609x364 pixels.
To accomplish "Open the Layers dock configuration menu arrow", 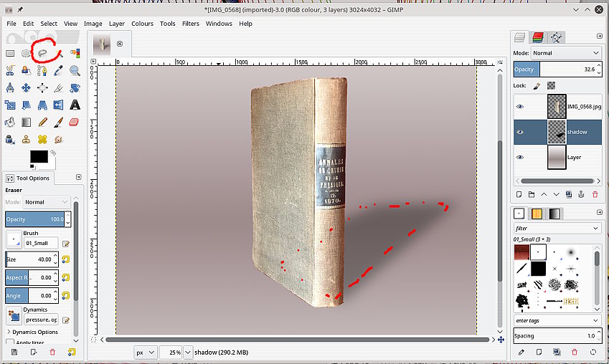I will coord(599,36).
